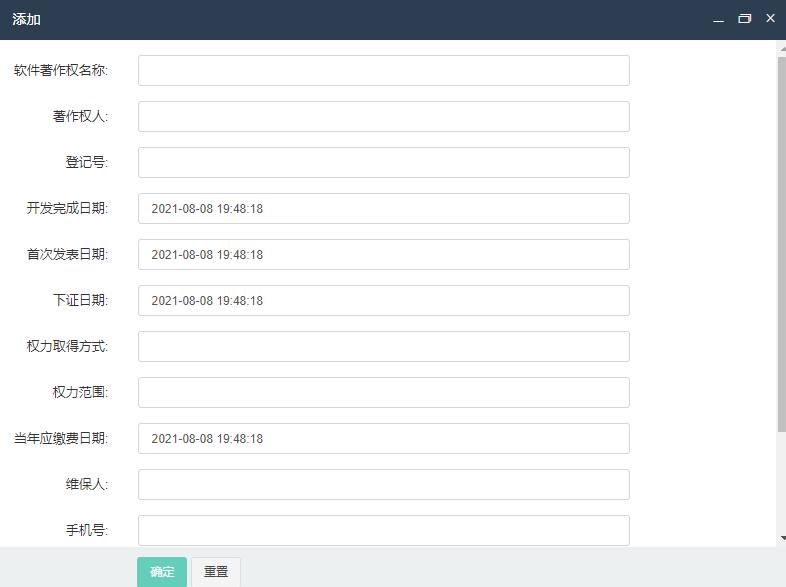
Task: Open the 开发完成日期 date picker field
Action: tap(383, 209)
